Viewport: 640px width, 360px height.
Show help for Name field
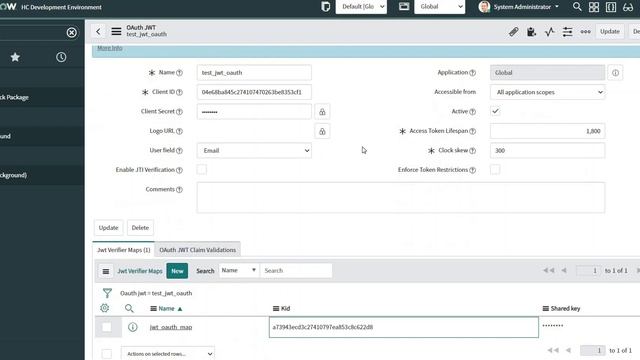click(179, 73)
